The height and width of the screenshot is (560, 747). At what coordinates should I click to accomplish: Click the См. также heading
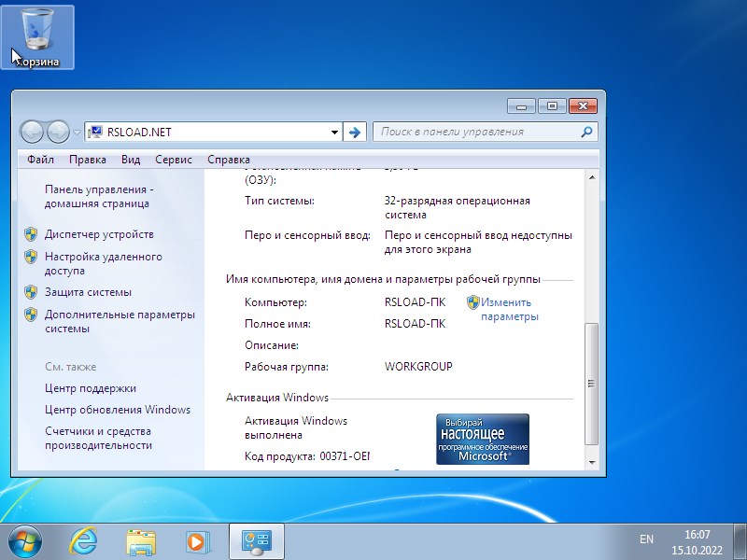point(71,367)
